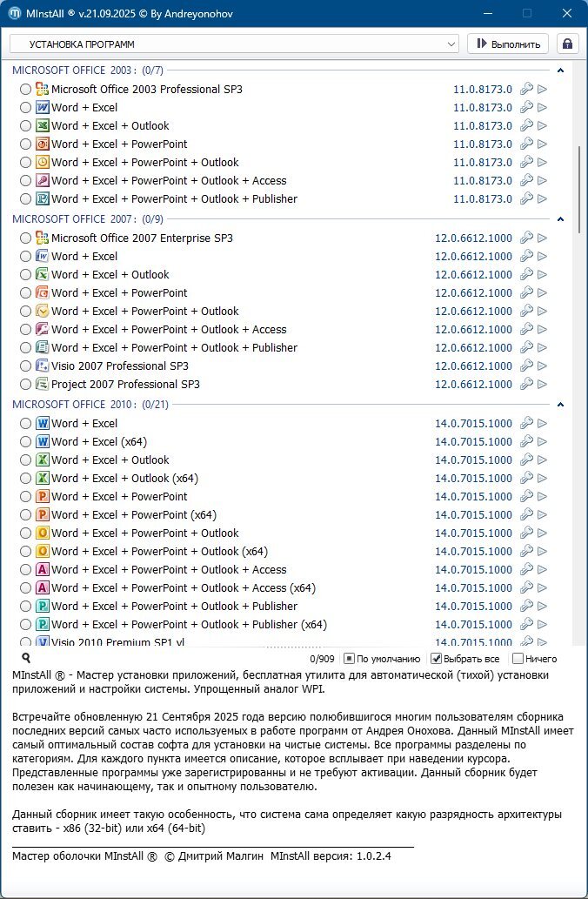Open the 'УСТАНОВКА ПРОГРАММ' dropdown
The height and width of the screenshot is (899, 588).
point(234,44)
